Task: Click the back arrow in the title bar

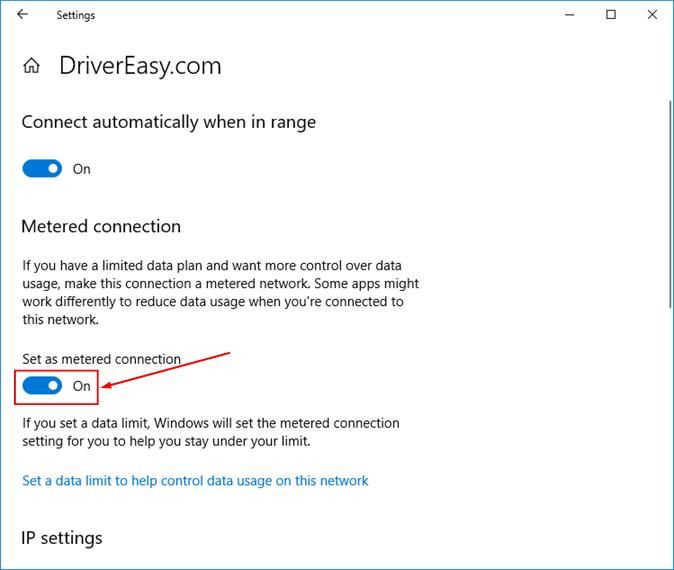Action: 22,15
